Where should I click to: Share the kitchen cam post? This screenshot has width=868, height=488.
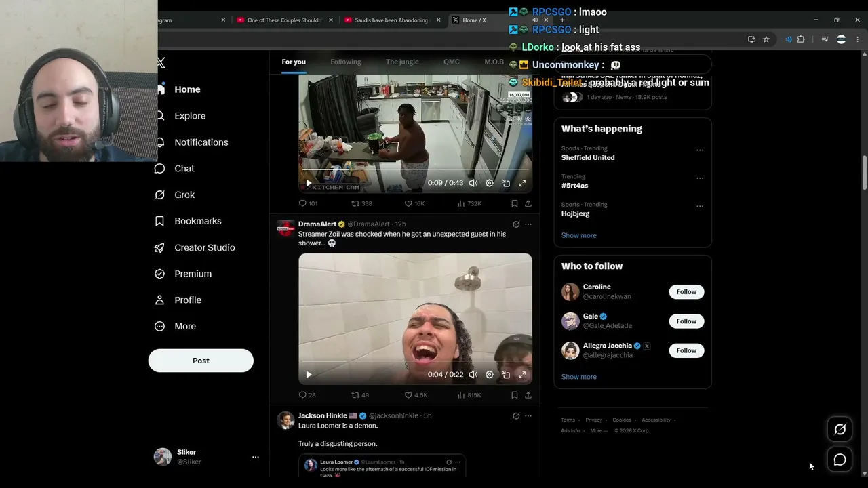pos(528,203)
